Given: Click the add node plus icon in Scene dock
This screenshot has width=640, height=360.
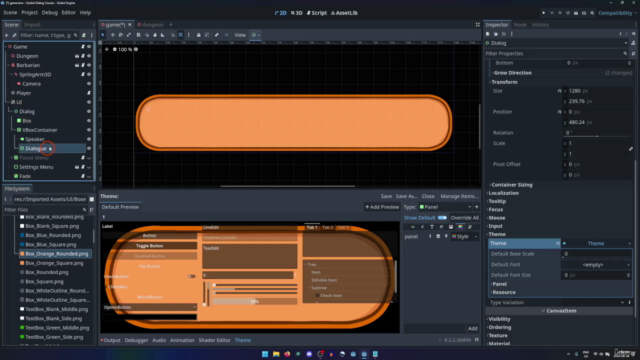Looking at the screenshot, I should [x=6, y=35].
